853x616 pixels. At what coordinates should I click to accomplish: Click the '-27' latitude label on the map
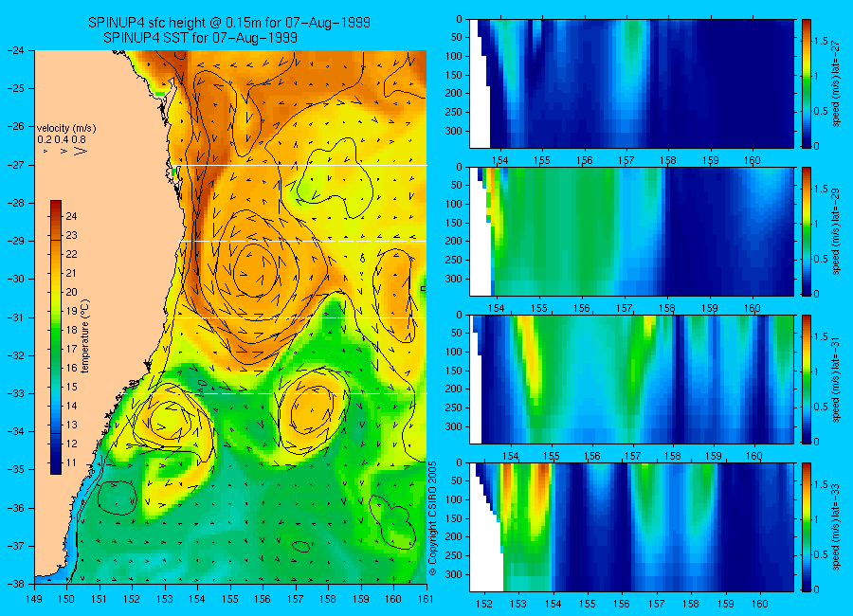[x=16, y=165]
